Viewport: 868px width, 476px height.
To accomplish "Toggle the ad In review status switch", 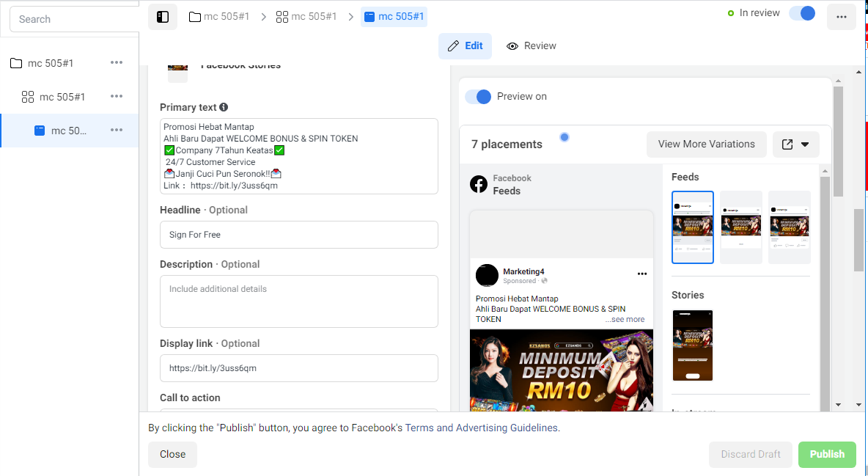I will tap(802, 13).
